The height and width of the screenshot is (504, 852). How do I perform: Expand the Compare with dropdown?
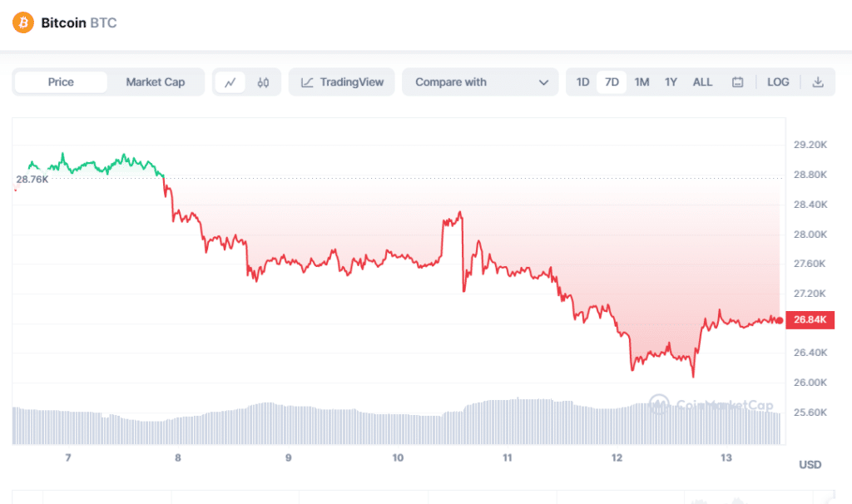(481, 82)
